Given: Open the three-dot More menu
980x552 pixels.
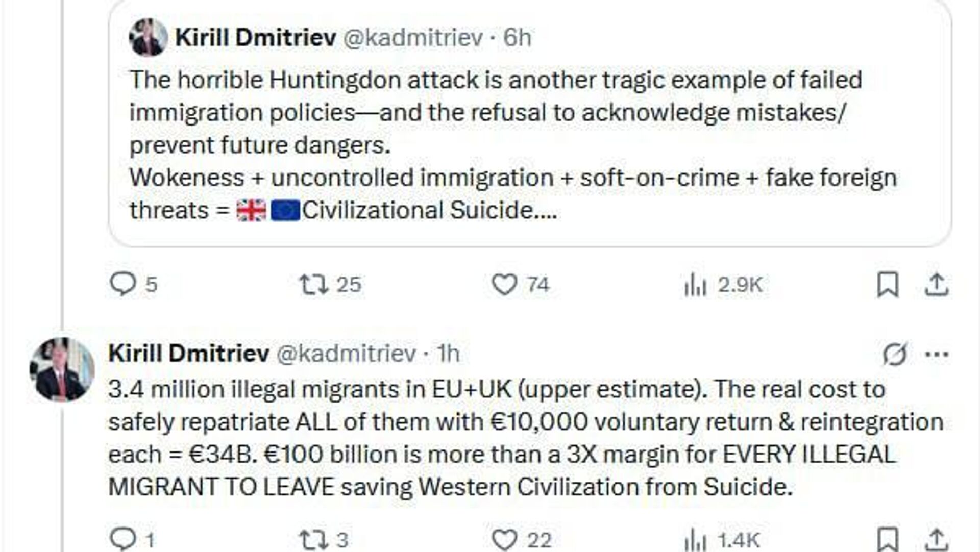Looking at the screenshot, I should [x=937, y=354].
